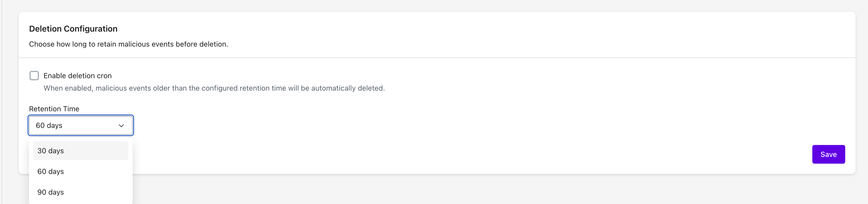The image size is (868, 204).
Task: Click the empty checkbox square beside deletion cron
Action: [x=34, y=75]
